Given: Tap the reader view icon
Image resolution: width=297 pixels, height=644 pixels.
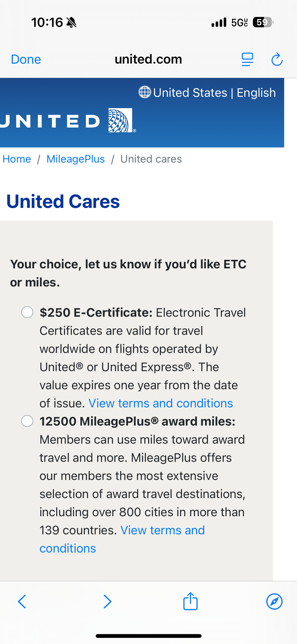Looking at the screenshot, I should point(248,59).
